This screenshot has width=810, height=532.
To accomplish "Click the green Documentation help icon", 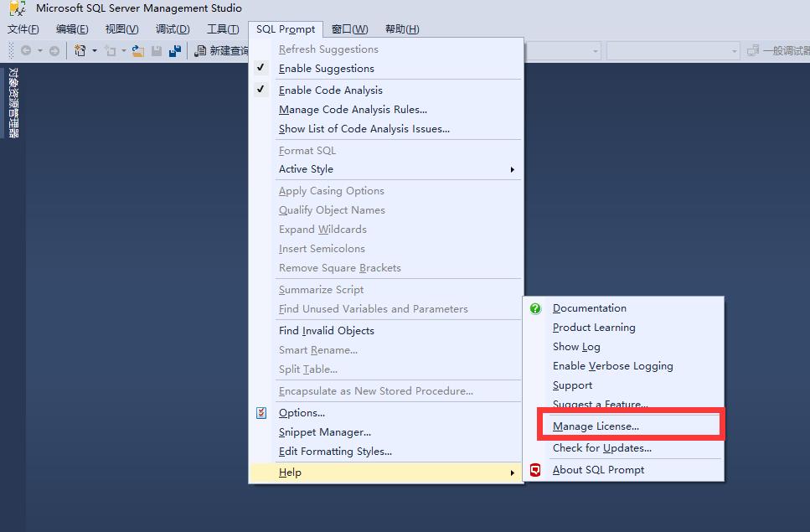I will pos(535,308).
